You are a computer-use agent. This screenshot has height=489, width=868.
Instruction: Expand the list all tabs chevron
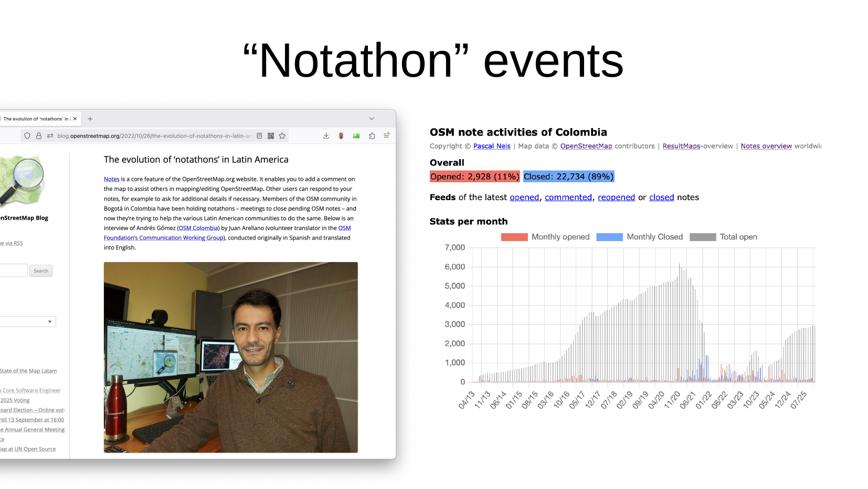[372, 119]
